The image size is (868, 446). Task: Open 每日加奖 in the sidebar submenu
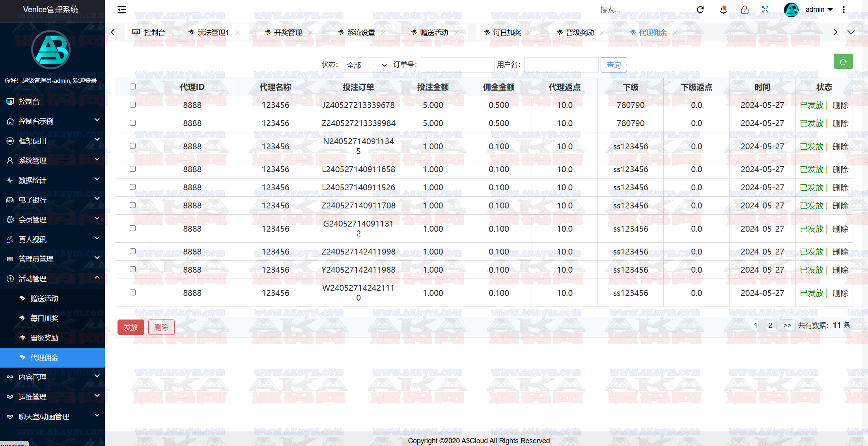tap(44, 318)
